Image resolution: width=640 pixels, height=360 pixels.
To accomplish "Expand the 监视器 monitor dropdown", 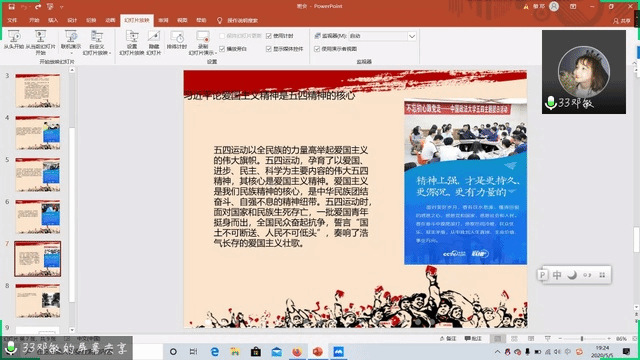I will [x=412, y=36].
